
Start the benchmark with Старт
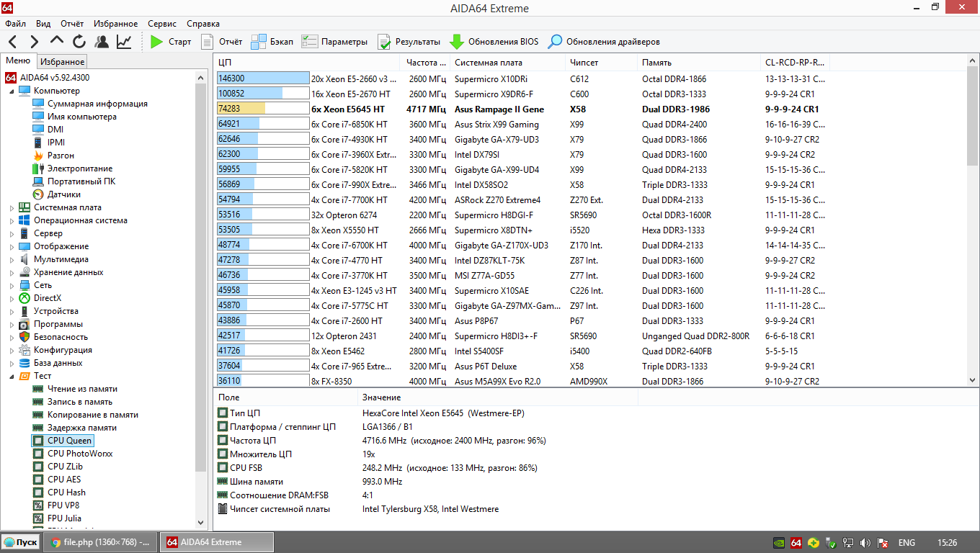(171, 42)
